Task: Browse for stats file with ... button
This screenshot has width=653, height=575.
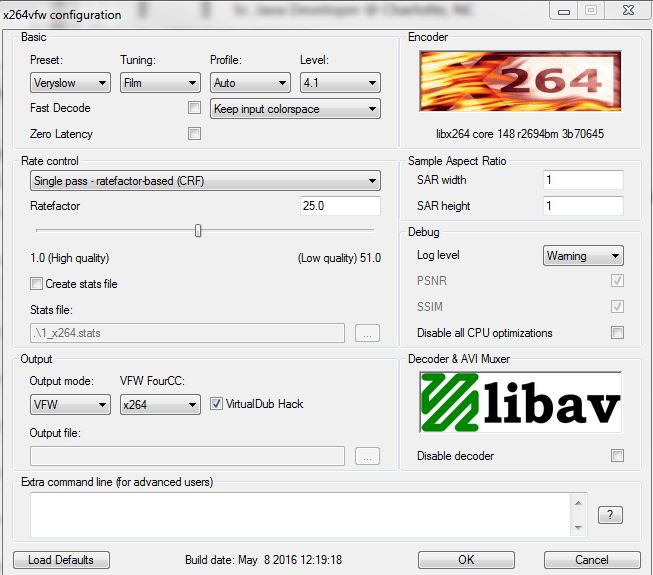Action: 367,333
